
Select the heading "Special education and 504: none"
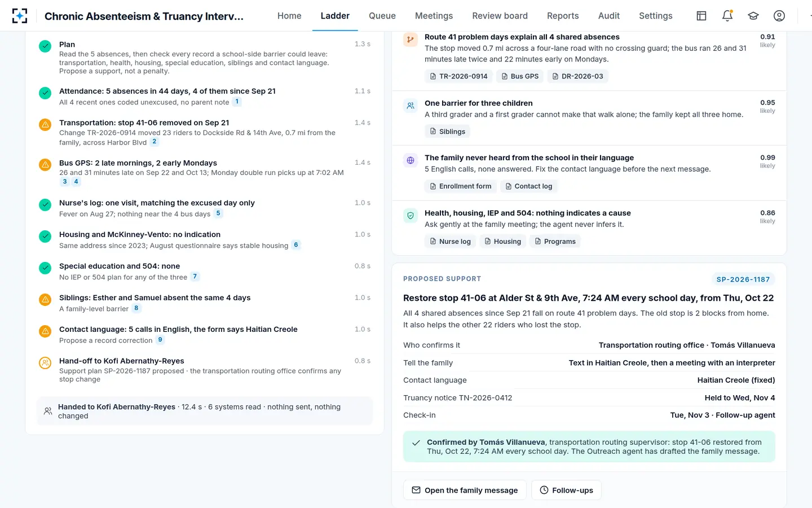click(120, 266)
